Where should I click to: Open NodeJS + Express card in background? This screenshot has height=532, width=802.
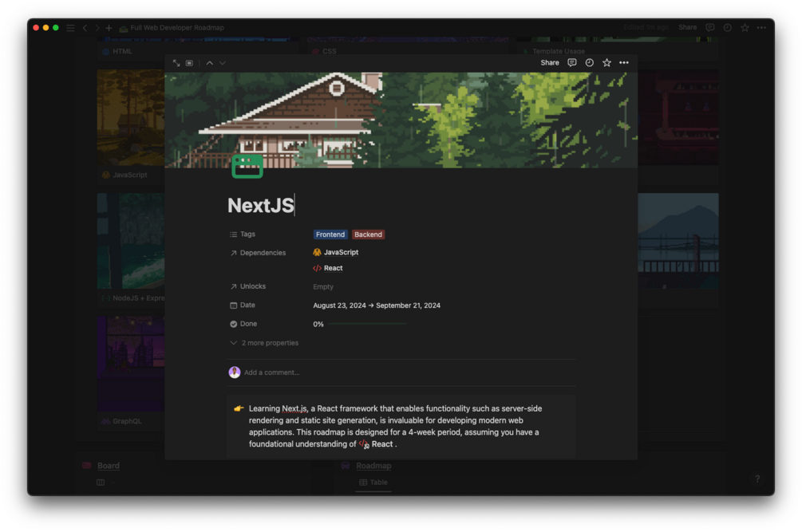[x=130, y=250]
